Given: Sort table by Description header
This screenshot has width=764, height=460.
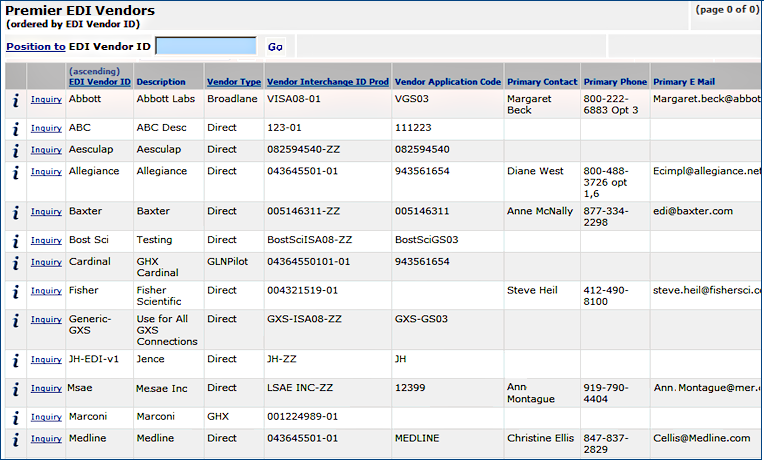Looking at the screenshot, I should coord(161,82).
